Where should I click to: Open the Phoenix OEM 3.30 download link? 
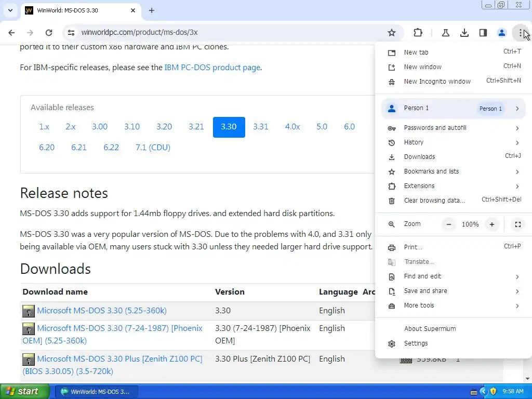[112, 335]
